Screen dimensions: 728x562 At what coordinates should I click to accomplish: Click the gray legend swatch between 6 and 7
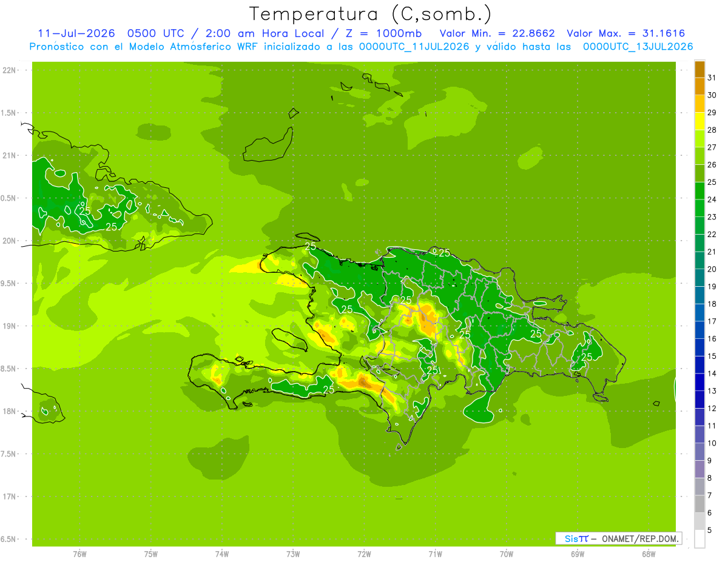click(x=699, y=504)
